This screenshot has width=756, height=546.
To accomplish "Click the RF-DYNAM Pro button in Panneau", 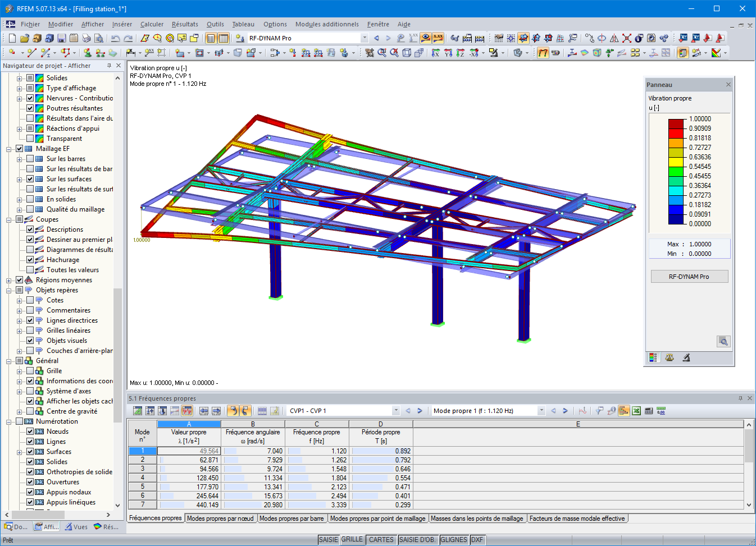I will [x=689, y=277].
